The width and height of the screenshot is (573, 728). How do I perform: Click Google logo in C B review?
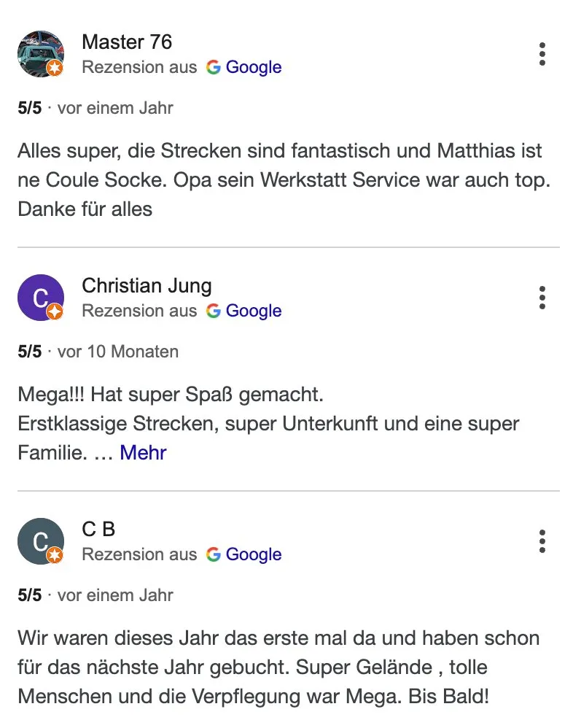click(x=213, y=554)
